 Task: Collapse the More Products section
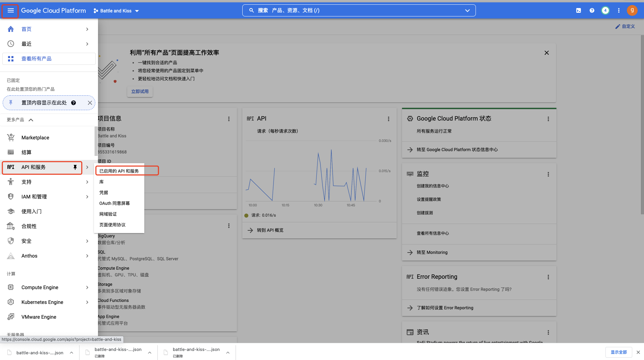click(x=31, y=120)
